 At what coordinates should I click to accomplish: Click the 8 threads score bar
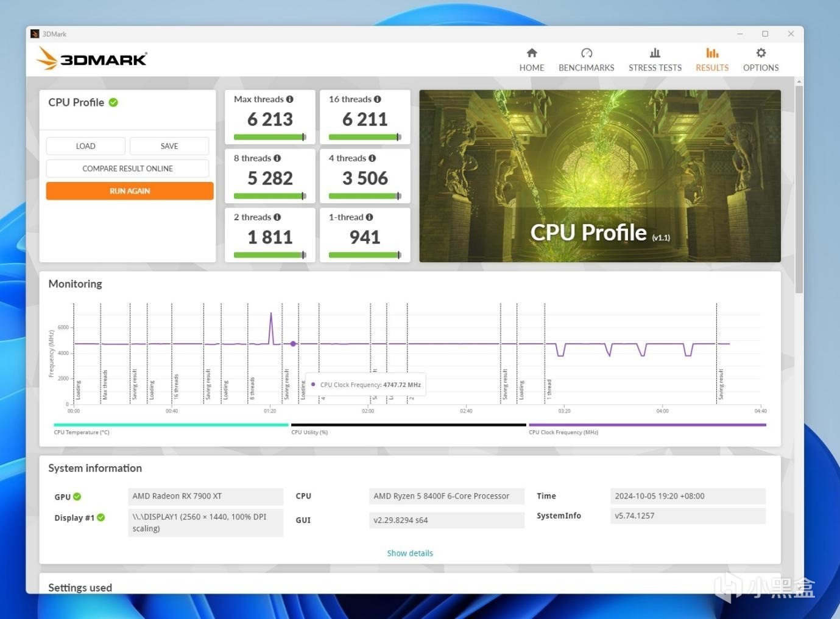270,196
